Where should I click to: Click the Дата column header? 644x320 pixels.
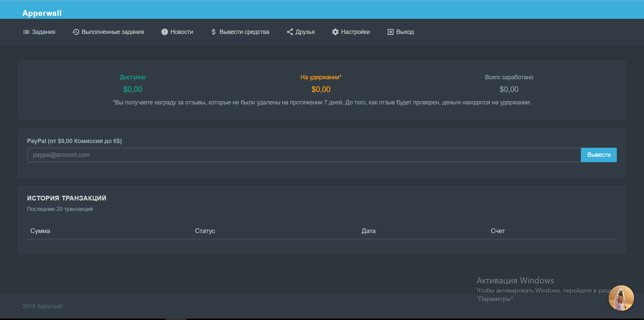click(x=369, y=231)
